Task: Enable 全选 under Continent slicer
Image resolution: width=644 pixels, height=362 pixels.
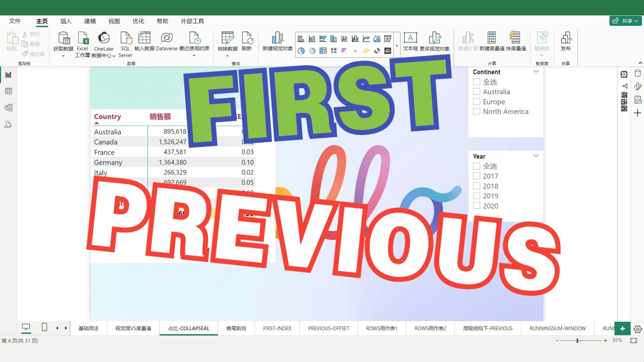Action: (477, 81)
